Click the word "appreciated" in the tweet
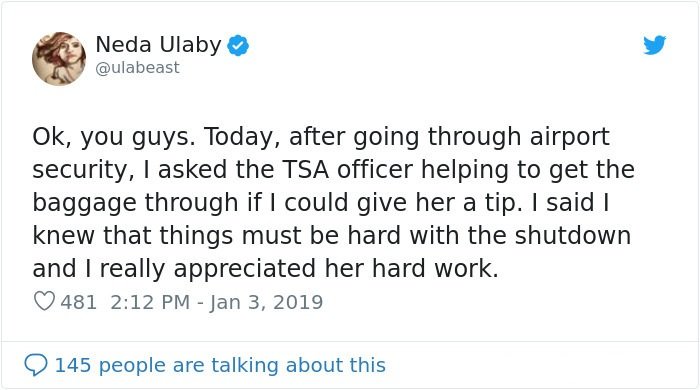The width and height of the screenshot is (700, 390). pos(245,270)
